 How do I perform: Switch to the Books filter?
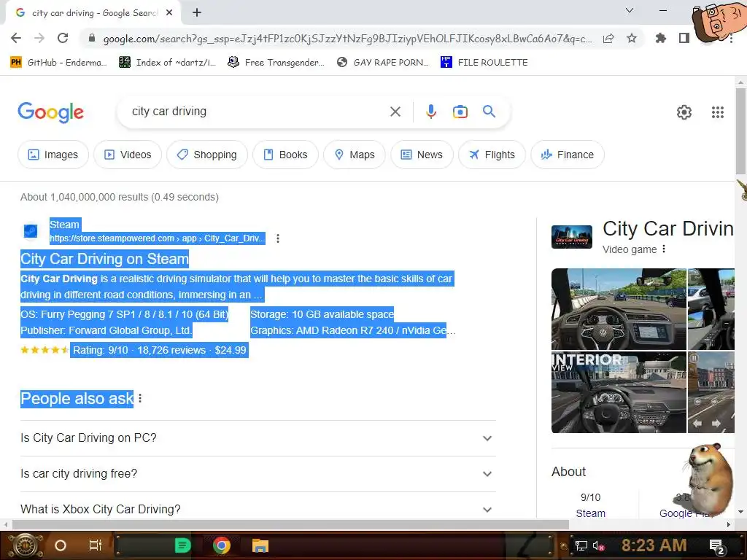285,155
